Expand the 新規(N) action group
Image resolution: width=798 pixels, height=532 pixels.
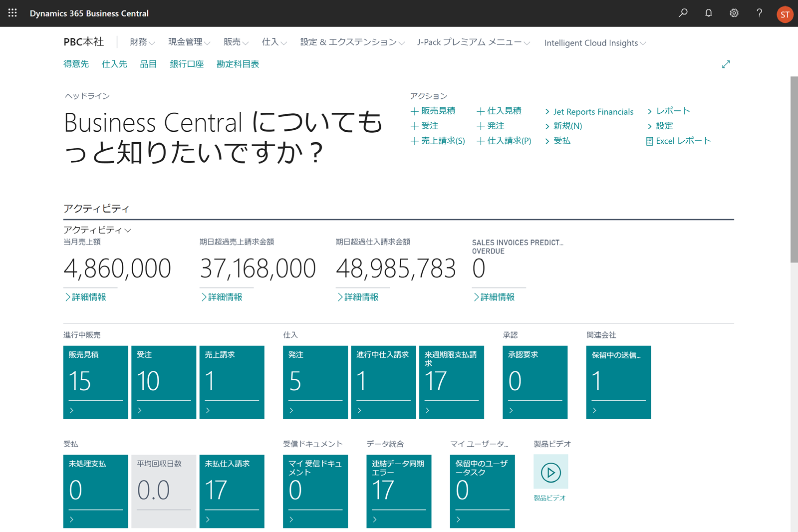[x=563, y=126]
